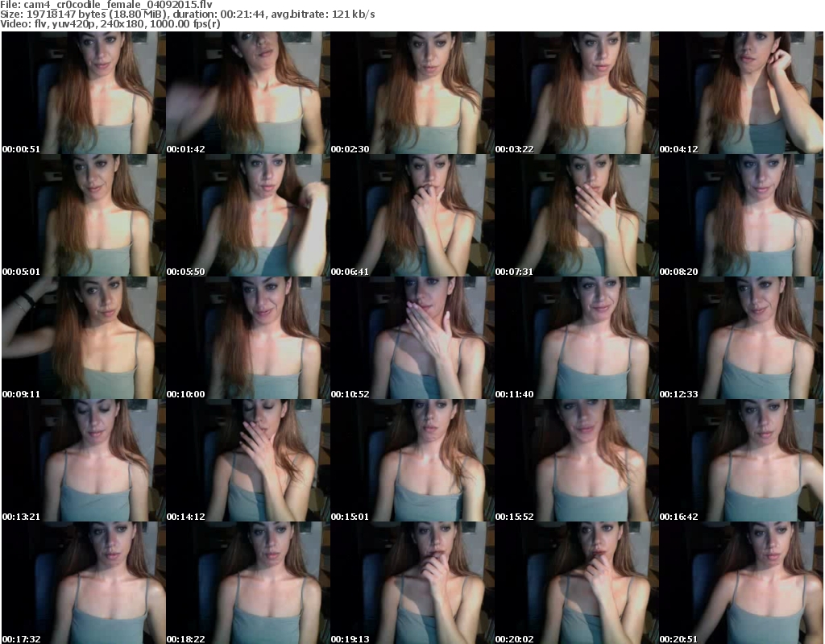Viewport: 825px width, 644px height.
Task: Pick the frame timestamped 00:08:20
Action: coord(741,215)
